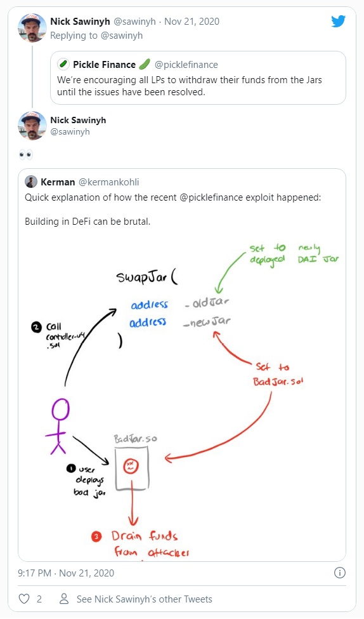Screen dimensions: 364x619
Task: Click the Kerman display name
Action: (x=58, y=182)
